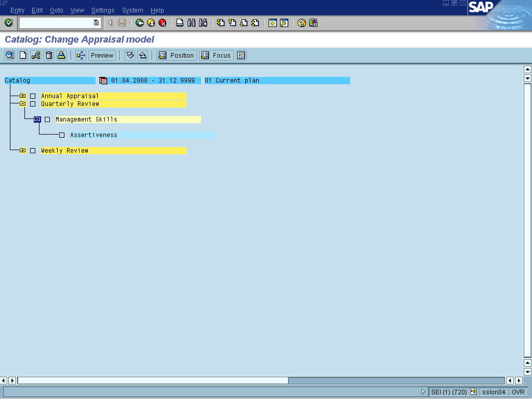Click the green Back arrow icon

point(139,23)
